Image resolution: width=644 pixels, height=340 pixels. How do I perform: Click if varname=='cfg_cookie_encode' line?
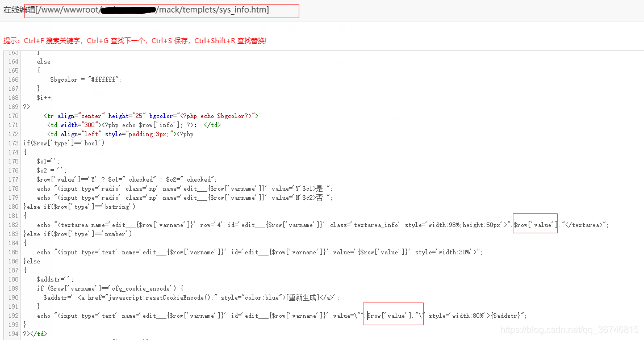[x=110, y=288]
